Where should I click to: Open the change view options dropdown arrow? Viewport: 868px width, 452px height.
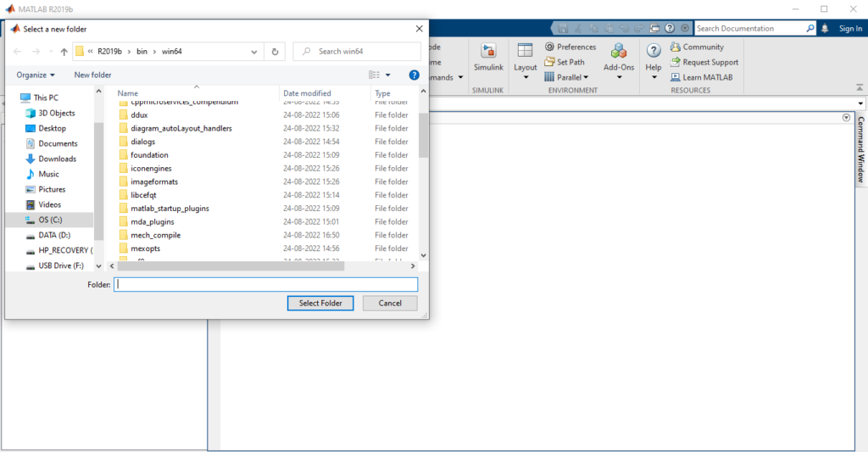(x=387, y=75)
